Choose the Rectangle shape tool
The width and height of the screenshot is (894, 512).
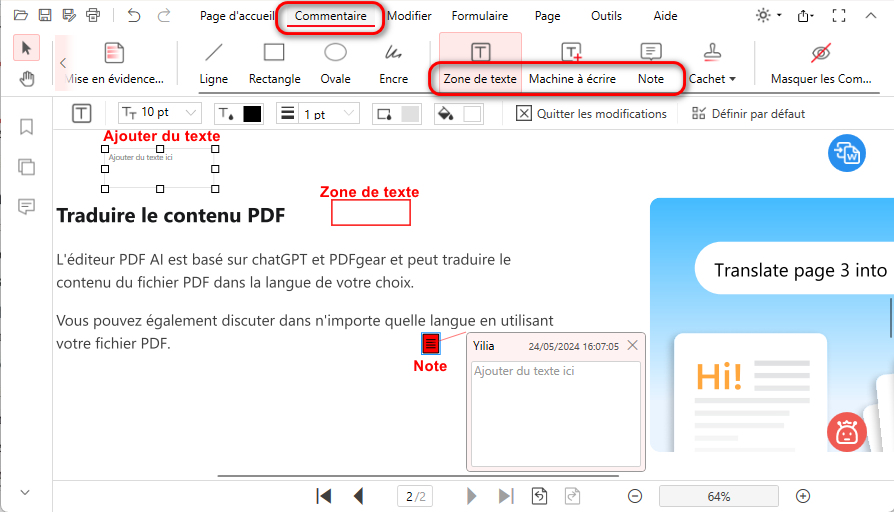(274, 64)
